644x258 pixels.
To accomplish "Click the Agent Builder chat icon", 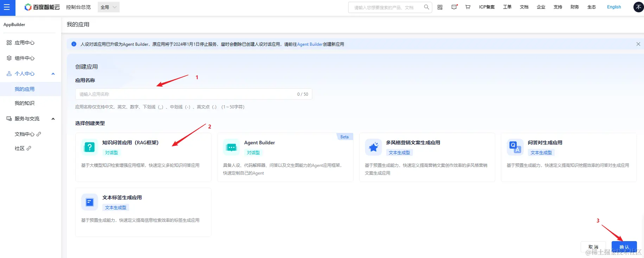I will click(x=231, y=147).
